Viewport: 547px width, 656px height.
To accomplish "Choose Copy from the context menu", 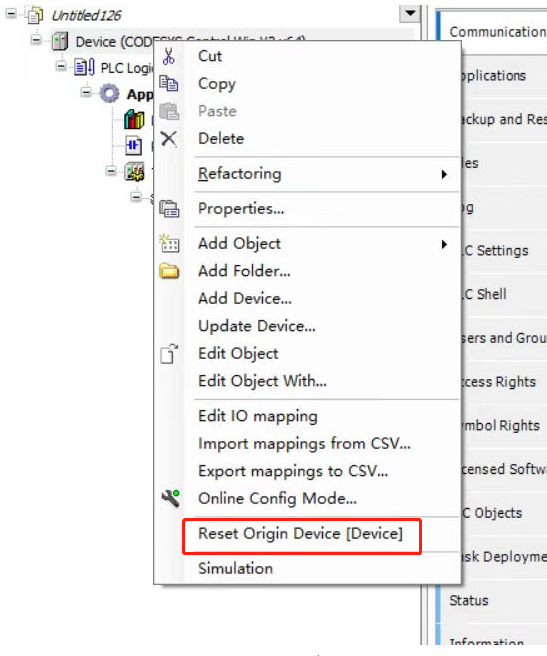I will (x=308, y=84).
